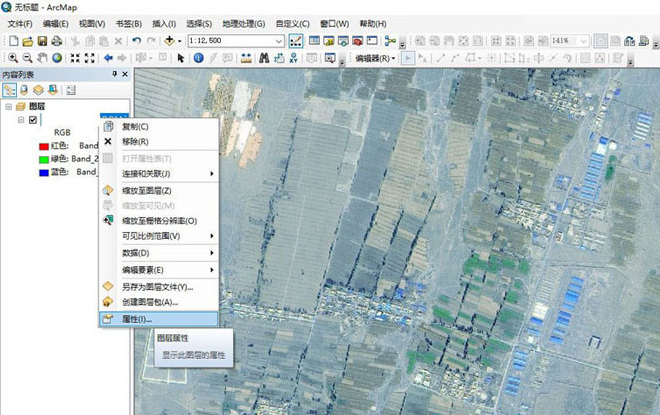The image size is (660, 415).
Task: Open the ArcToolbox window icon
Action: tap(357, 41)
